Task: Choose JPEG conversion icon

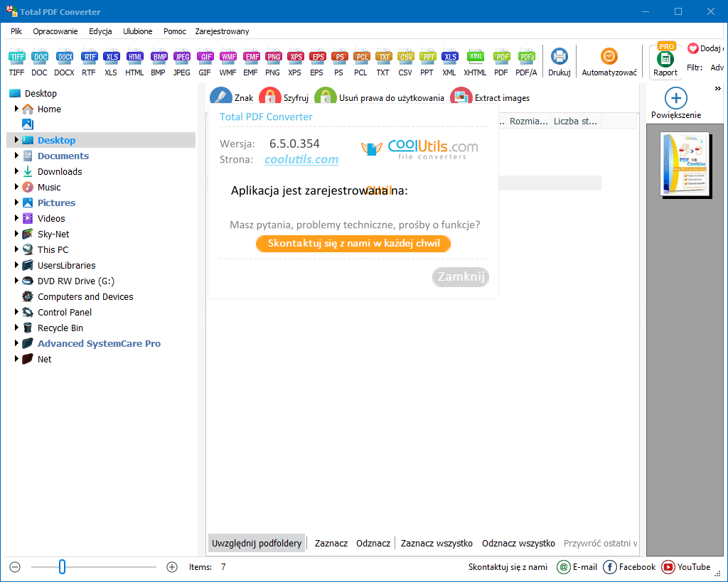Action: 181,63
